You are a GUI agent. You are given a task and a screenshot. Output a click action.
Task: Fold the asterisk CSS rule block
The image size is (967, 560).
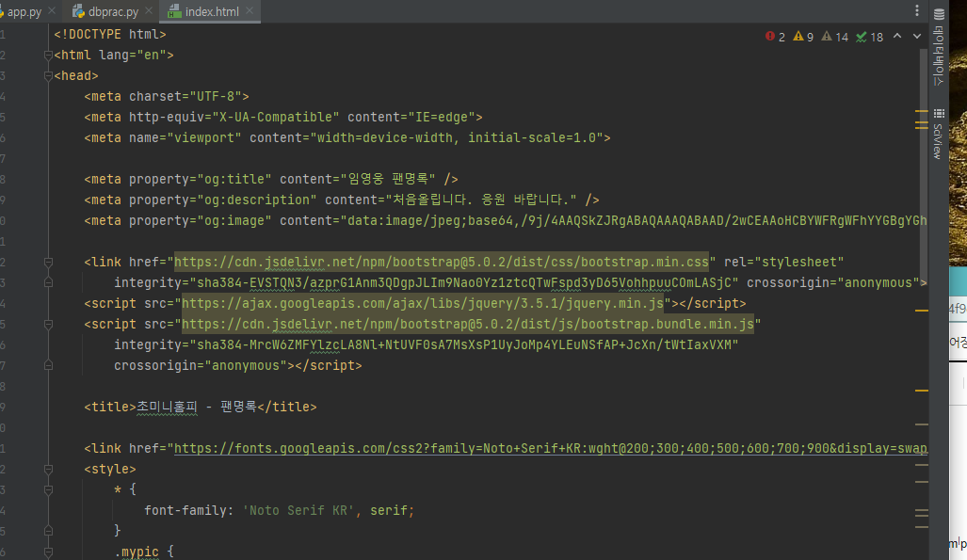pyautogui.click(x=48, y=489)
